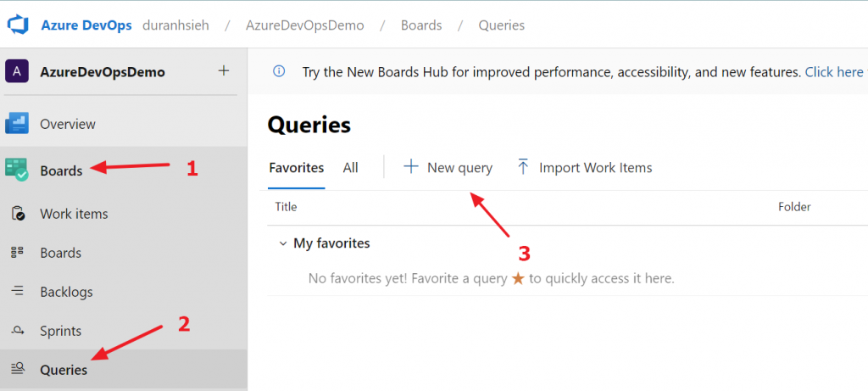Click the Folder column header
Screen dimensions: 868x391
pyautogui.click(x=794, y=206)
